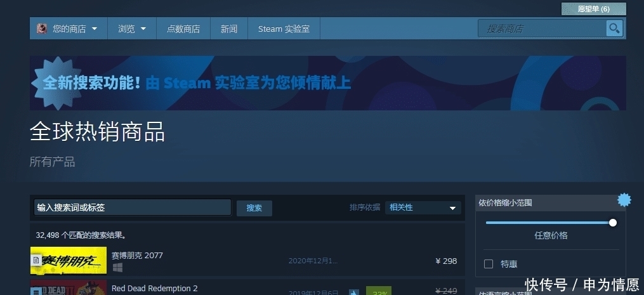
Task: Click the 全球热销商品 page title
Action: point(97,132)
